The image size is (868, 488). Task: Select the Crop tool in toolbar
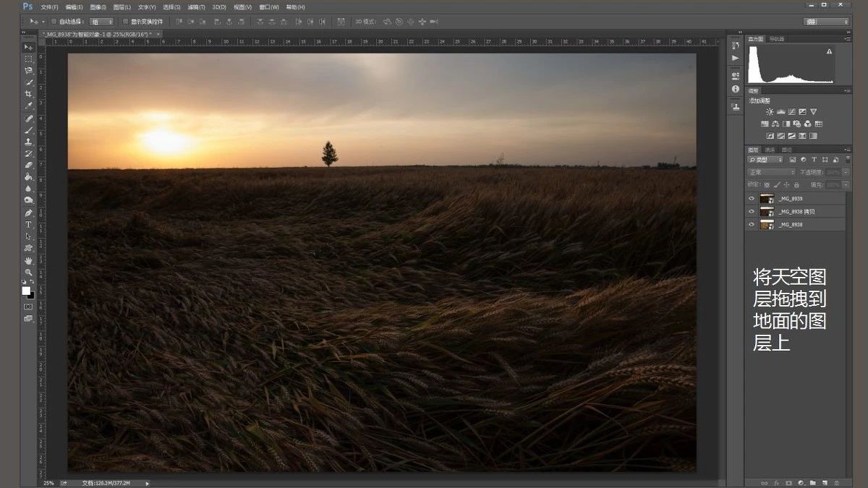(29, 94)
